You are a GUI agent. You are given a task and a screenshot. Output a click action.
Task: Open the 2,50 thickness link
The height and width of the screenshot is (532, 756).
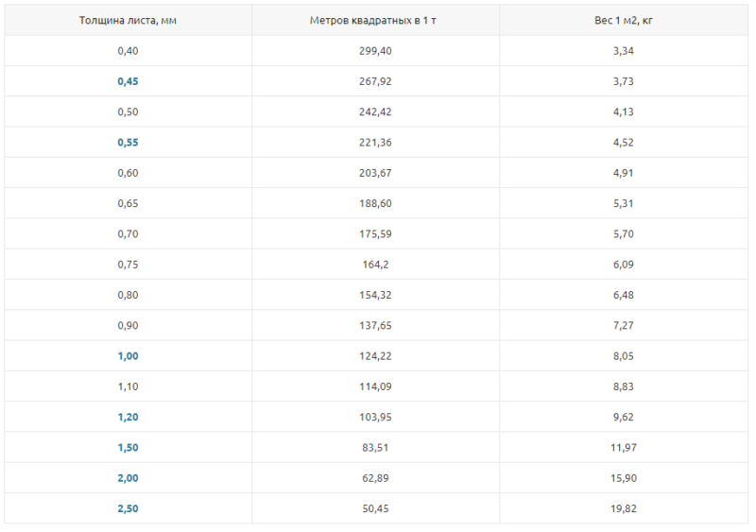[128, 508]
